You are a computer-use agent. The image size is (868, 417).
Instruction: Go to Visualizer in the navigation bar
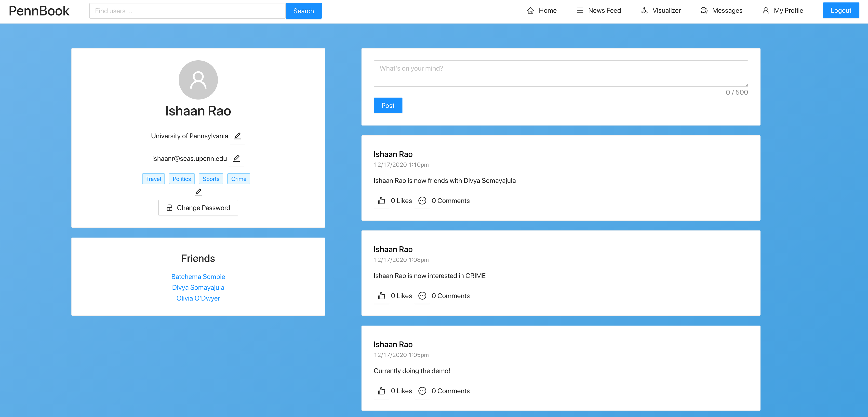[x=661, y=11]
